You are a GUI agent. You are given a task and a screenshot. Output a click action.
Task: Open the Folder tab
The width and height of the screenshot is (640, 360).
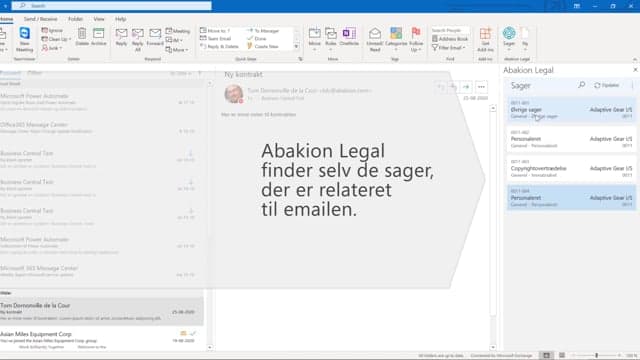click(x=75, y=19)
